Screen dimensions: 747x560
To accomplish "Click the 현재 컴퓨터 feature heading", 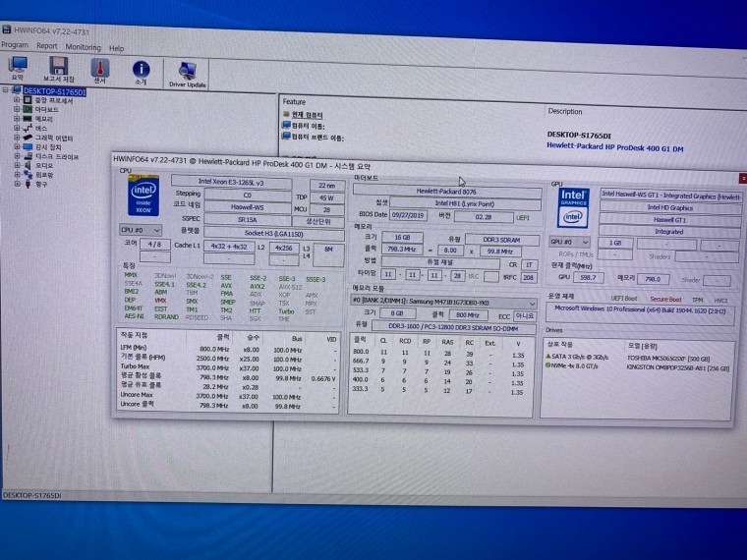I will 307,115.
